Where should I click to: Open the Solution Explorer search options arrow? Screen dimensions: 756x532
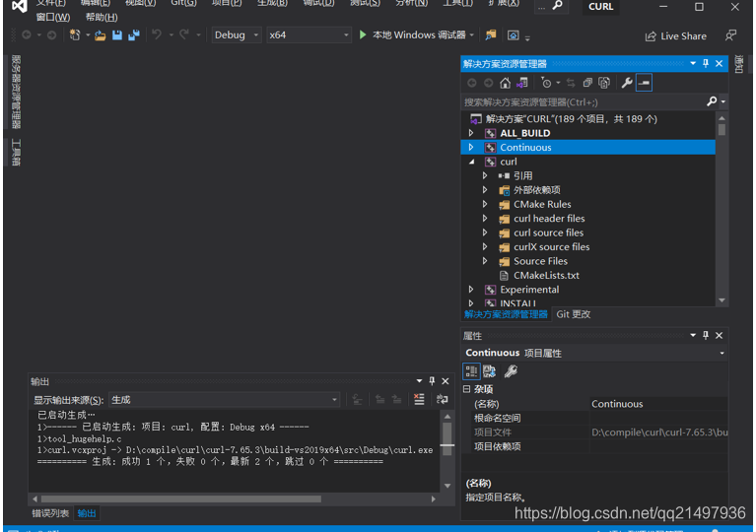pos(723,101)
